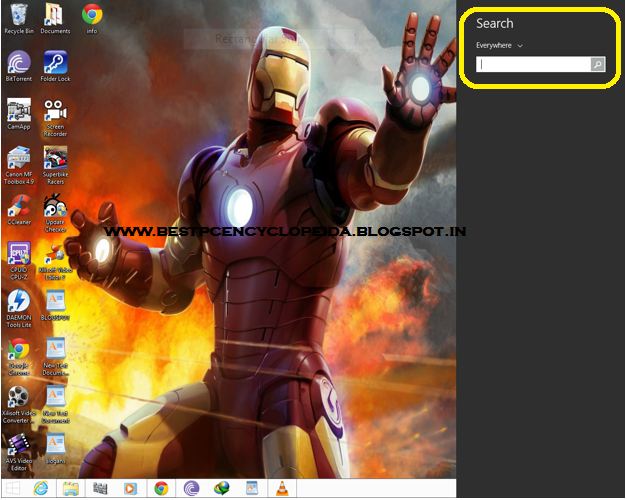Open the truncated 'New Text Docume...' file

click(x=55, y=356)
